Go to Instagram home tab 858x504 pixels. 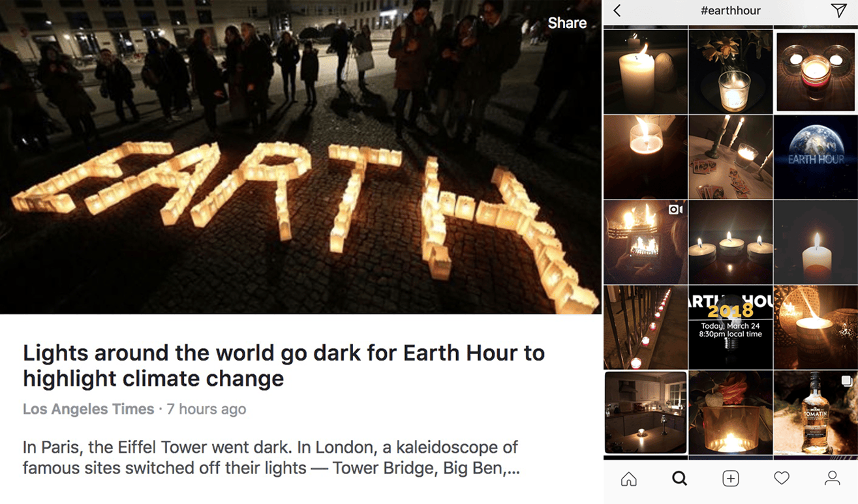628,479
